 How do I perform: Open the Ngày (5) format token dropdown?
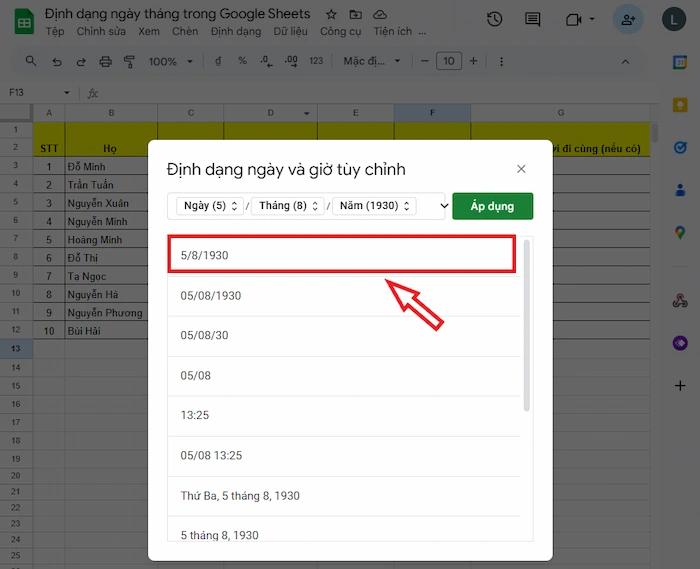(x=209, y=206)
